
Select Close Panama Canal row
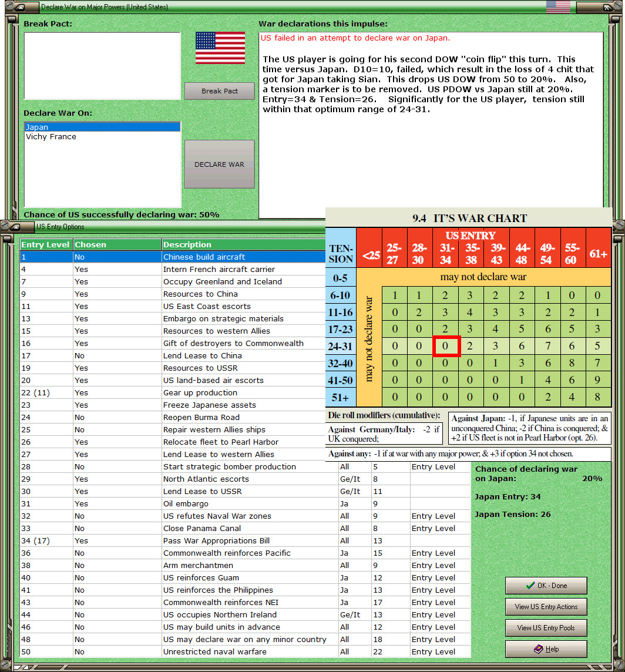tap(245, 529)
